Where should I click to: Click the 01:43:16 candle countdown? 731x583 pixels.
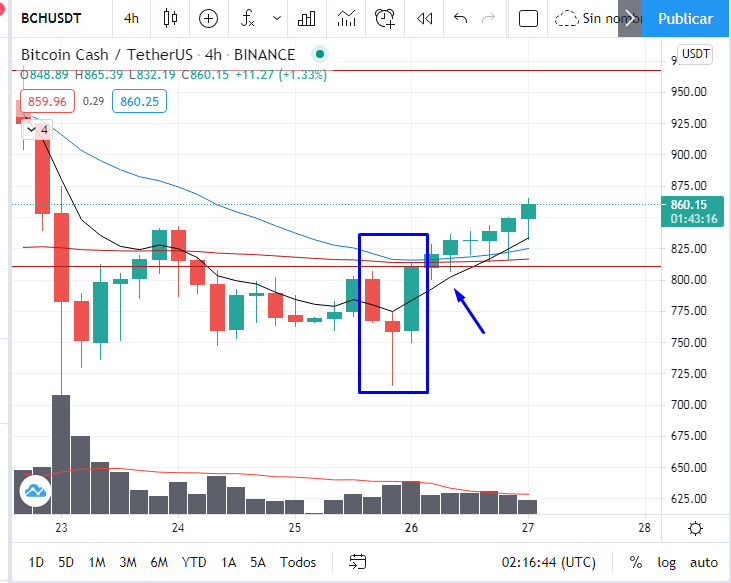point(694,219)
